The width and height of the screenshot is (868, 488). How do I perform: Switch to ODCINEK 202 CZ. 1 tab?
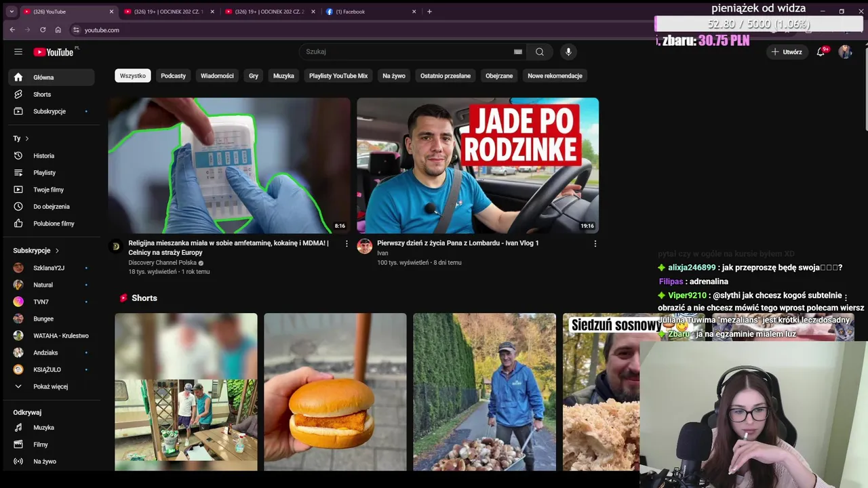coord(168,12)
